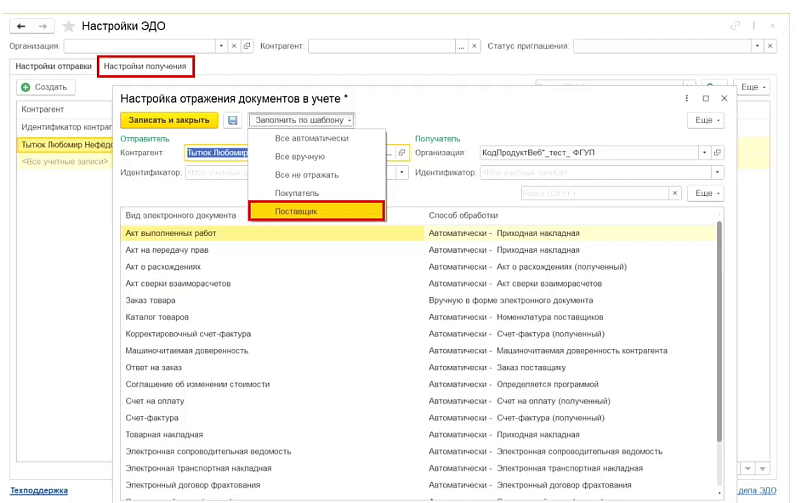Select Счет на оплату row
Viewport: 799px width, 503px height.
click(419, 401)
